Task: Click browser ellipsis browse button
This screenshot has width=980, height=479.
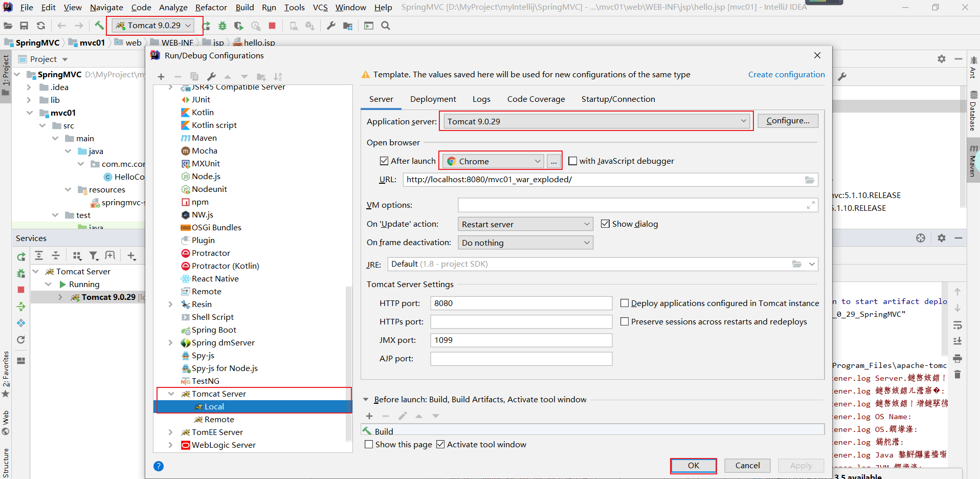Action: pos(553,161)
